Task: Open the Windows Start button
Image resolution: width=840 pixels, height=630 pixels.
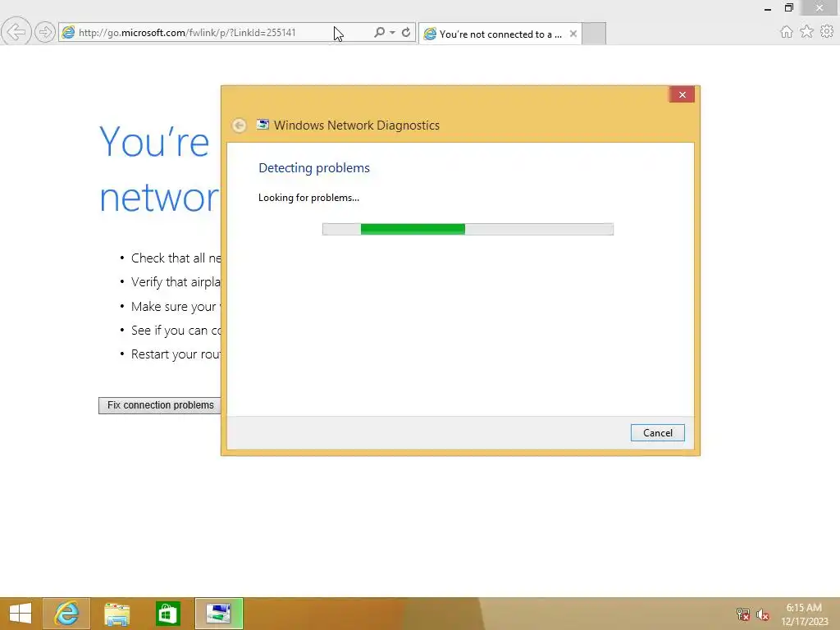Action: coord(21,614)
